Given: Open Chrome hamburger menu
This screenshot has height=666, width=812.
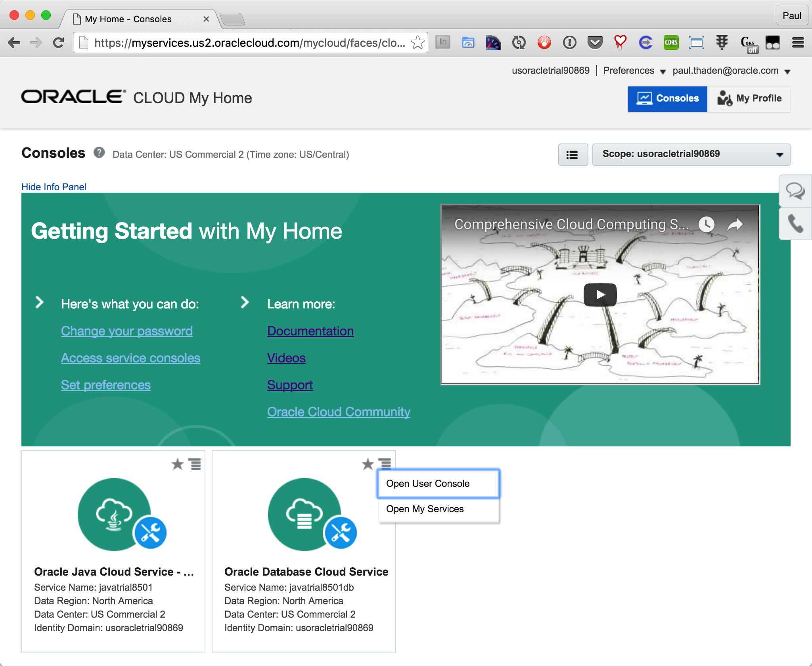Looking at the screenshot, I should (x=798, y=42).
